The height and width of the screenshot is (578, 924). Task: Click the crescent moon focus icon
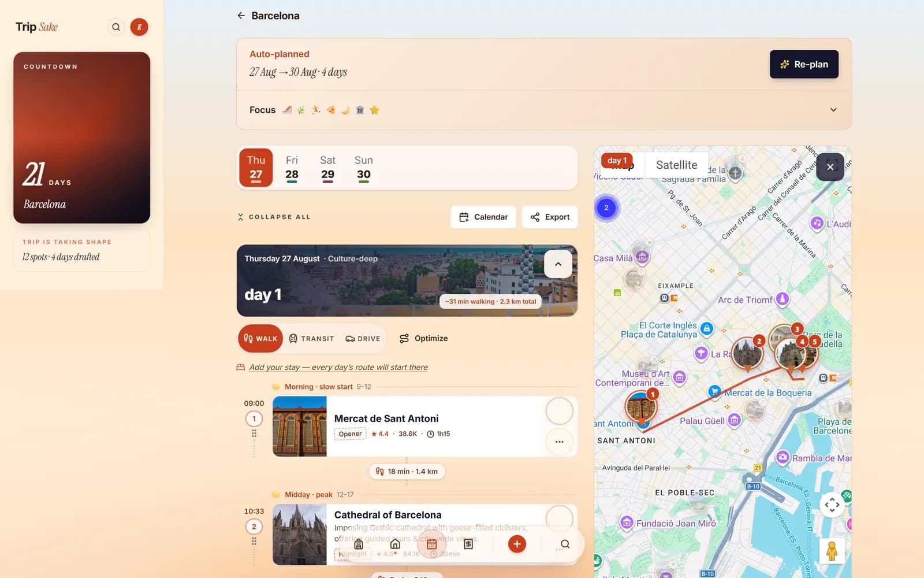pos(345,110)
